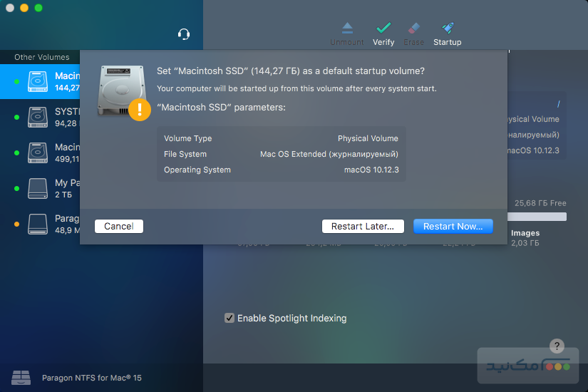
Task: Select the Paragon 48,9 volume drive icon
Action: (38, 224)
